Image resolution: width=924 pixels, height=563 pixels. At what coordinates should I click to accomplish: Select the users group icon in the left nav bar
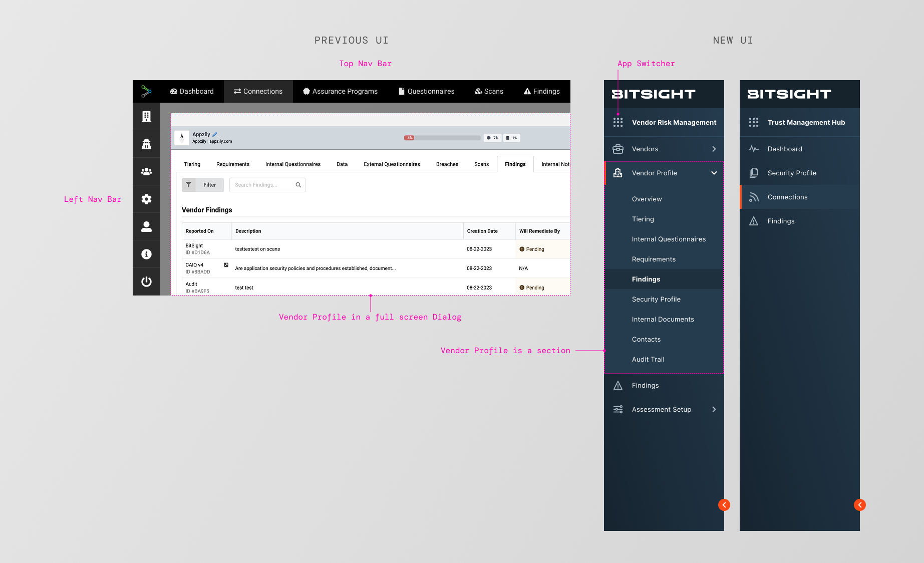click(146, 172)
